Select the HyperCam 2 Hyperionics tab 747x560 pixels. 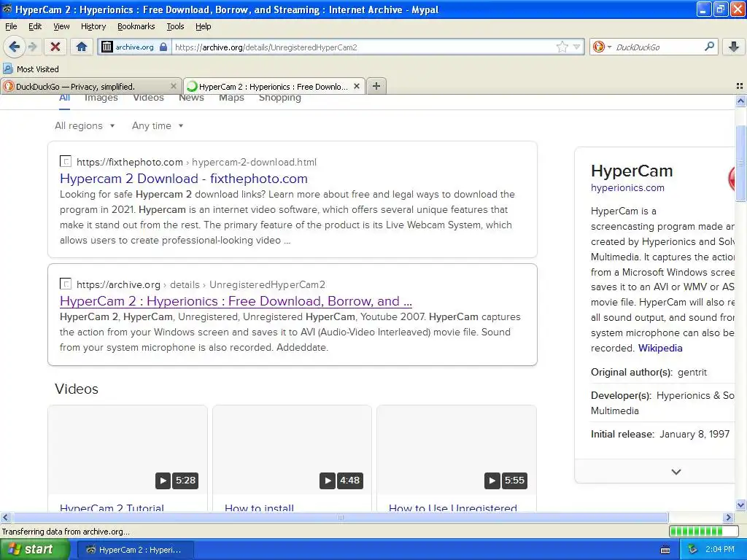point(274,86)
